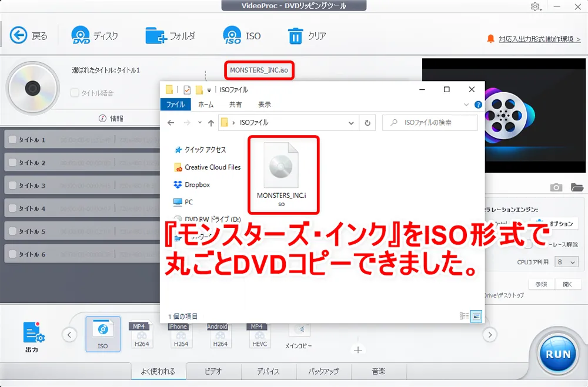Check the タイトル結合 checkbox

click(x=75, y=93)
